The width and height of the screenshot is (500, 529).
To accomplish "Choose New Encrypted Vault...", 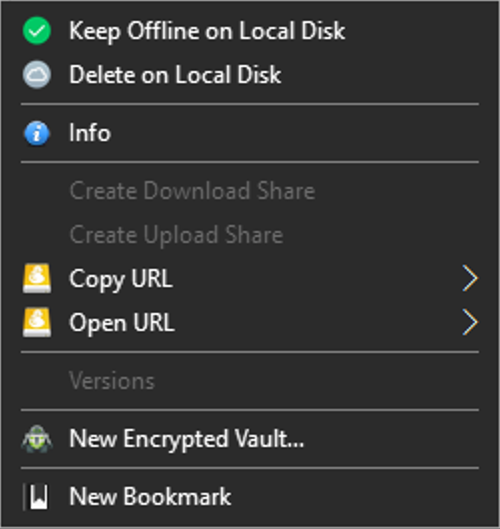I will click(250, 439).
